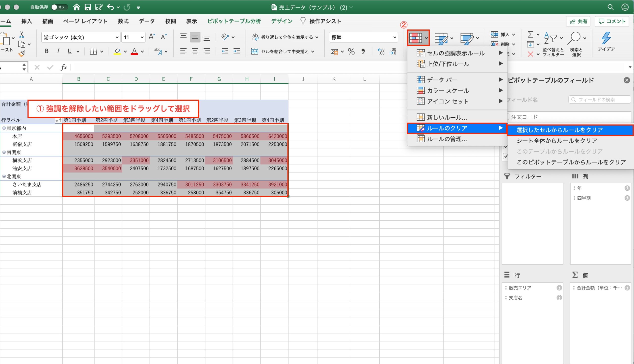Switch to the デザイン tab
Screen dimensions: 634x364
282,21
